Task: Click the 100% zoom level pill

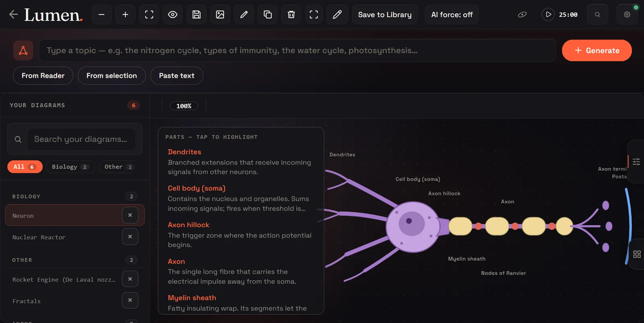Action: [184, 106]
